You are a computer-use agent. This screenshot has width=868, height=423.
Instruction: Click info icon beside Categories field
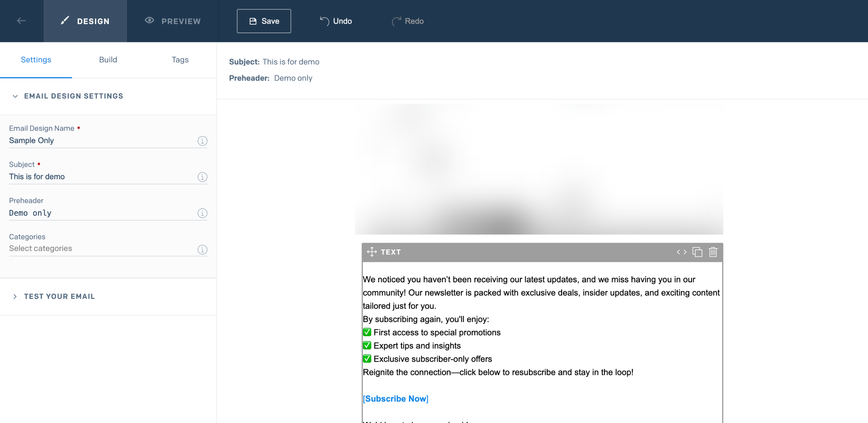(202, 249)
